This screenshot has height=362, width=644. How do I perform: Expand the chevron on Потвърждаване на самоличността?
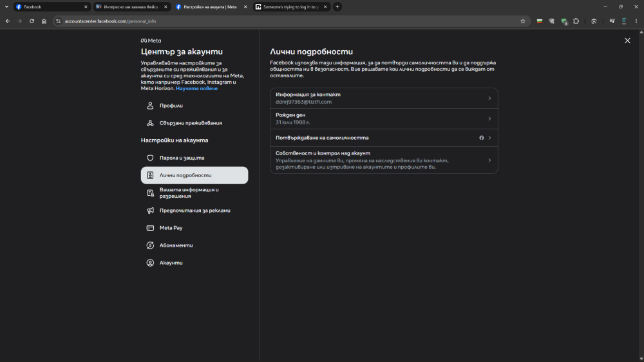coord(489,138)
